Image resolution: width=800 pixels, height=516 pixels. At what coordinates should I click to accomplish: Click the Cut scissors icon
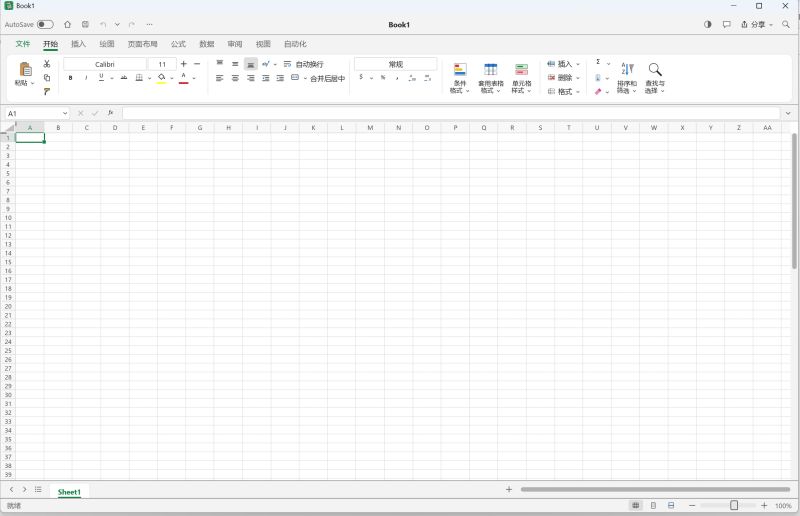[46, 64]
